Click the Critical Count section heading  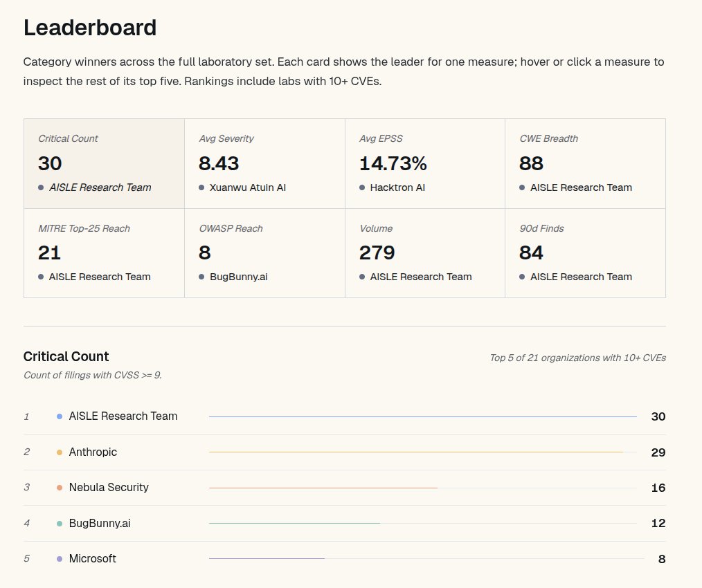[66, 356]
